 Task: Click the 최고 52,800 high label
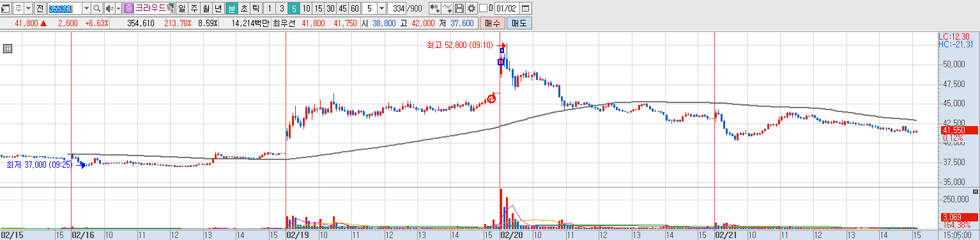click(x=460, y=45)
